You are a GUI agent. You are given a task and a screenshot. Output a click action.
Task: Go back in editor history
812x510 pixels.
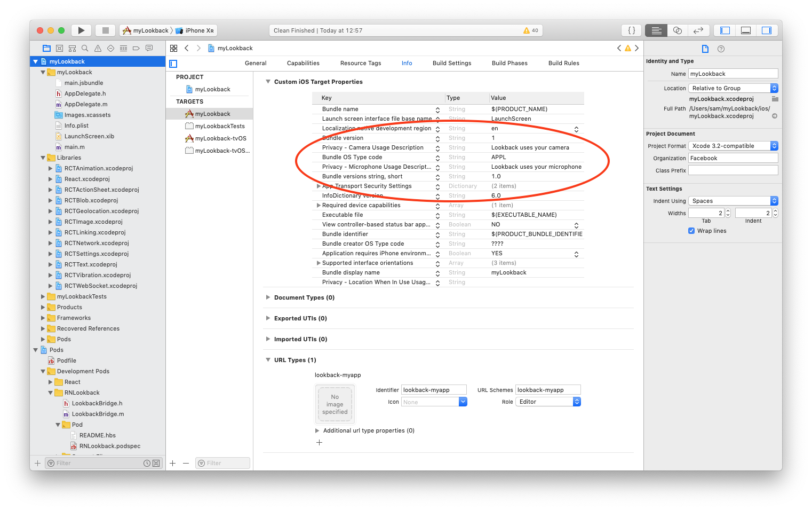187,48
